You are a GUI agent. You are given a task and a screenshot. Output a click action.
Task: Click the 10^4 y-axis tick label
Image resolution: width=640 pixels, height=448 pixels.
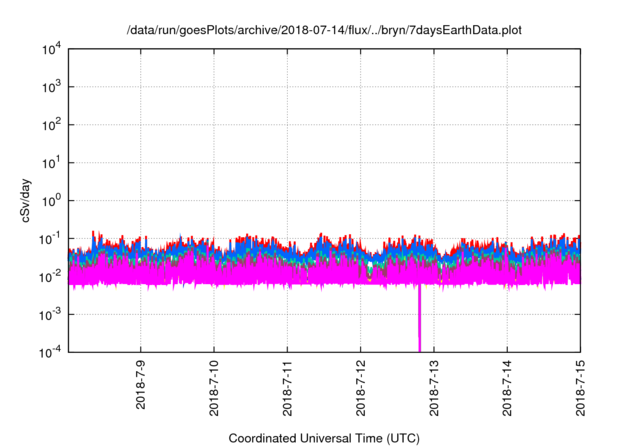tap(52, 49)
